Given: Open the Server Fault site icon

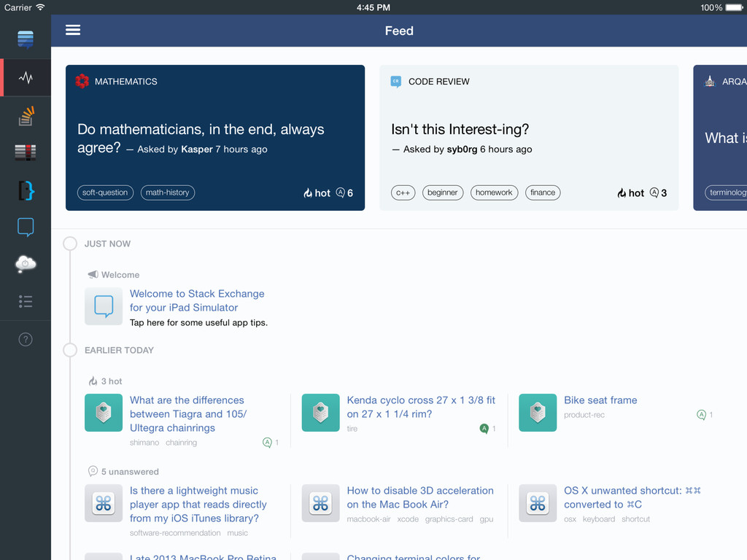Looking at the screenshot, I should pos(26,152).
